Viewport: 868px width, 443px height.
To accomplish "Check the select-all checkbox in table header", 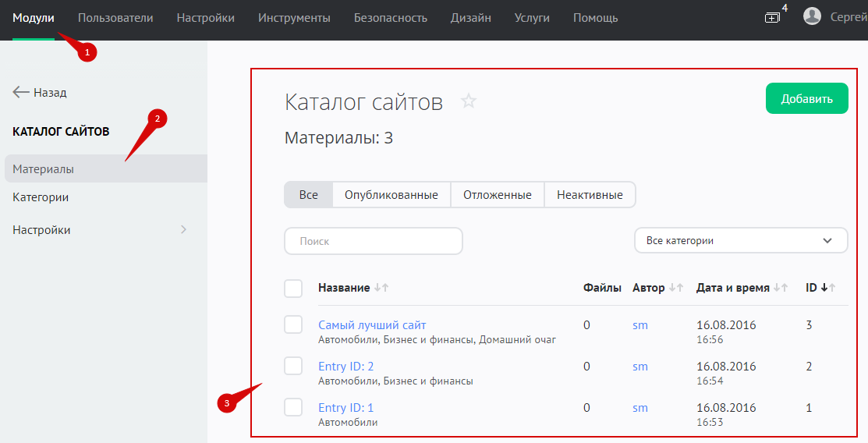I will pos(293,289).
